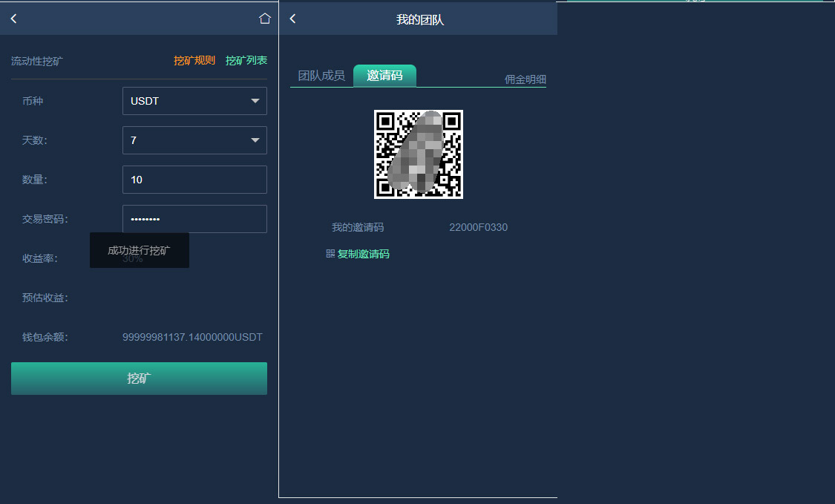Click the 流动性挖矿 heading

pos(37,62)
